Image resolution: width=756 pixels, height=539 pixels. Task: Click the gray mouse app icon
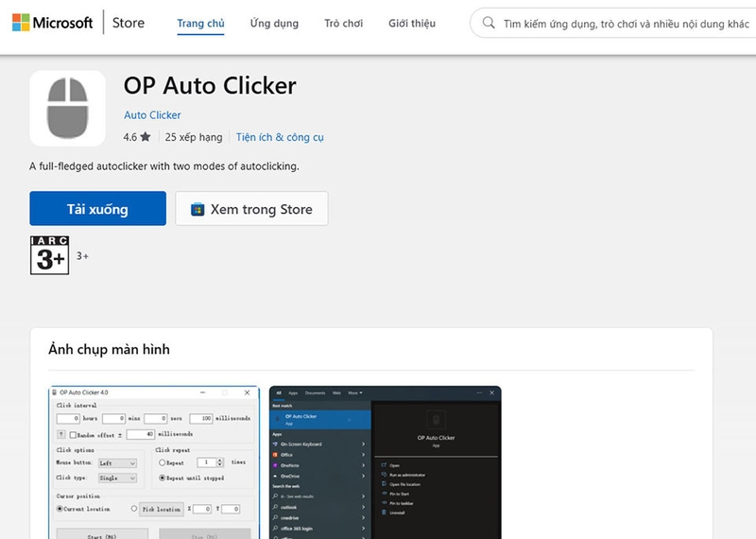(x=67, y=108)
